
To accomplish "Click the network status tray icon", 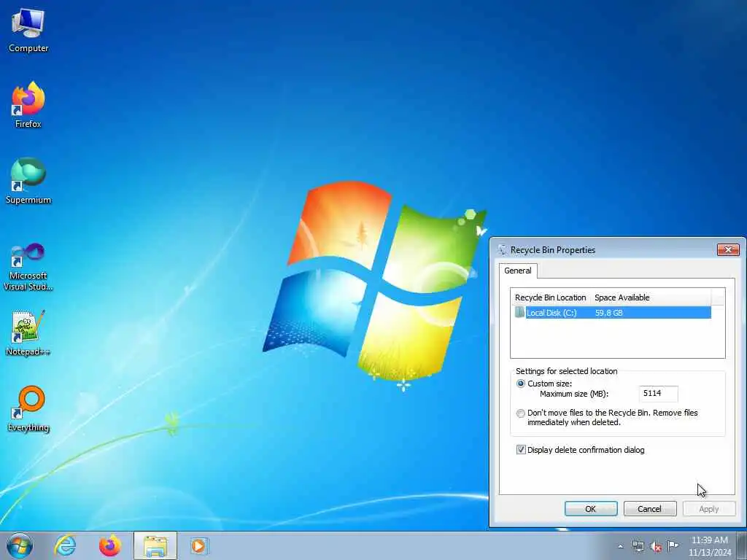I will pos(638,546).
